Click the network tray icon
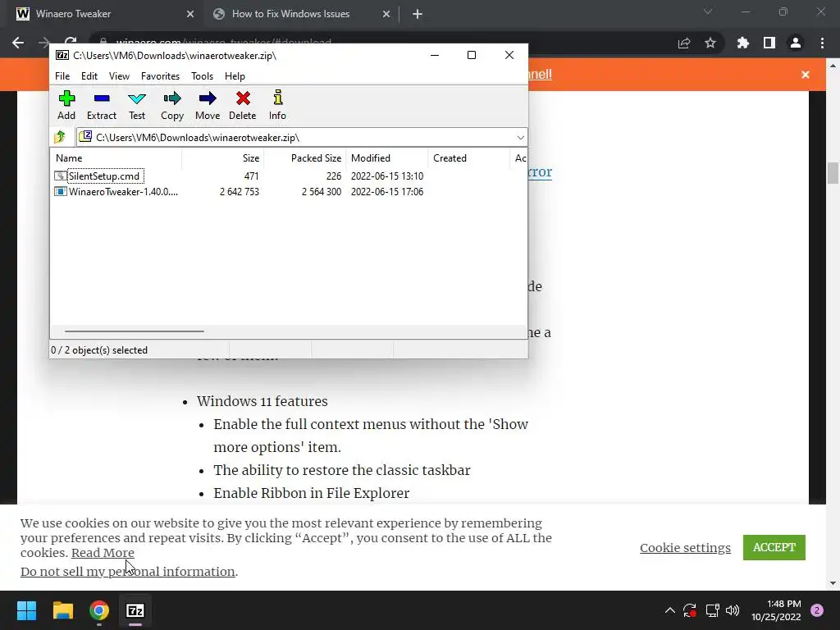 coord(712,610)
